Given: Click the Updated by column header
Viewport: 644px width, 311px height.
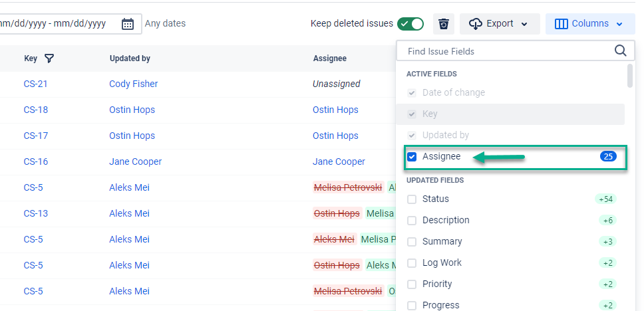Looking at the screenshot, I should point(130,58).
